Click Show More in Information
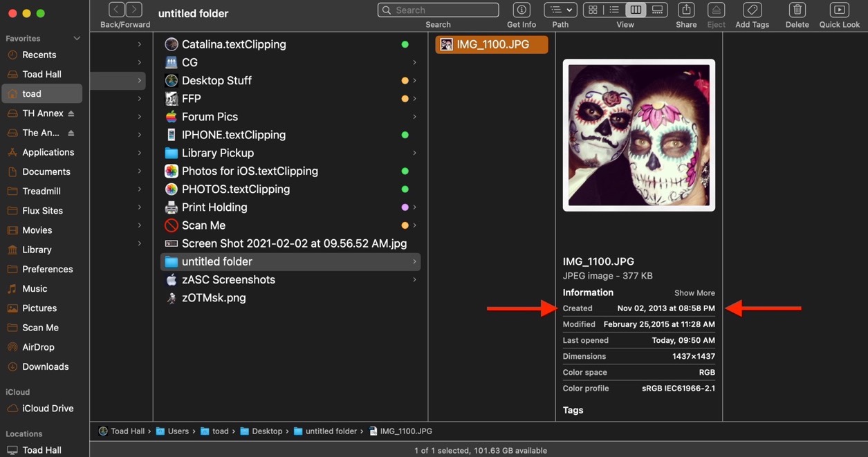 tap(694, 293)
